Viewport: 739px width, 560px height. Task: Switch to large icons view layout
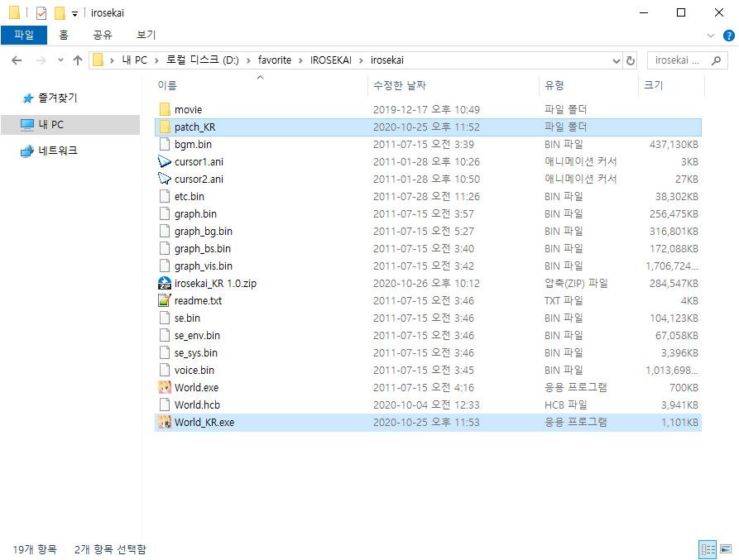(x=726, y=549)
